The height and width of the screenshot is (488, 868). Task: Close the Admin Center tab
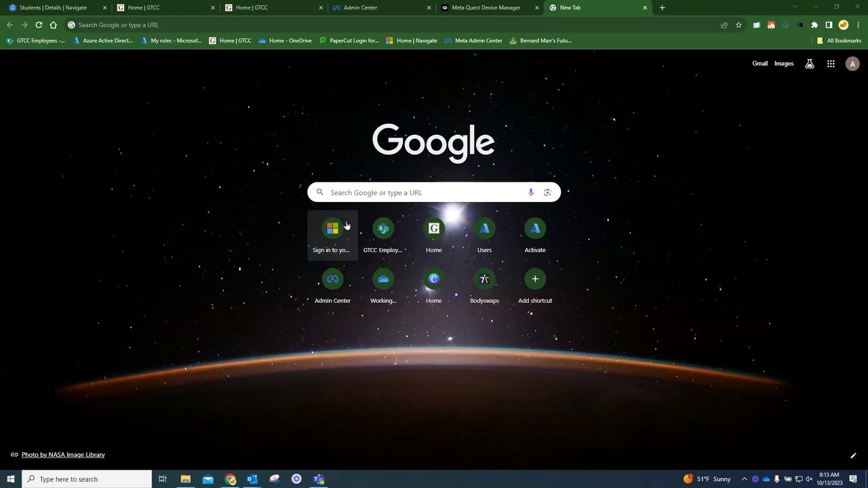coord(429,7)
